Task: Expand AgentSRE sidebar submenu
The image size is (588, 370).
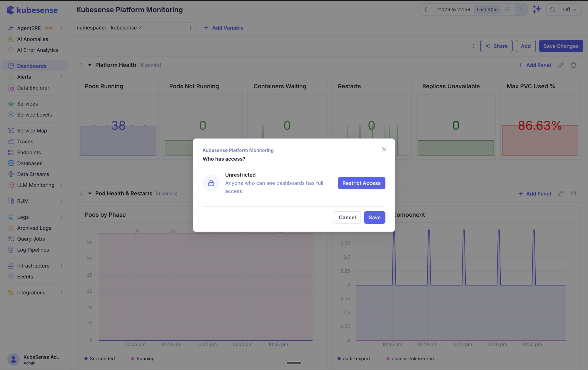Action: 61,28
